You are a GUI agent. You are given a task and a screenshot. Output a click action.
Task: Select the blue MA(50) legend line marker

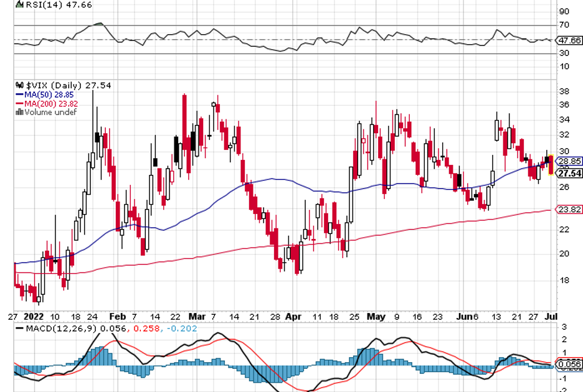click(x=19, y=94)
